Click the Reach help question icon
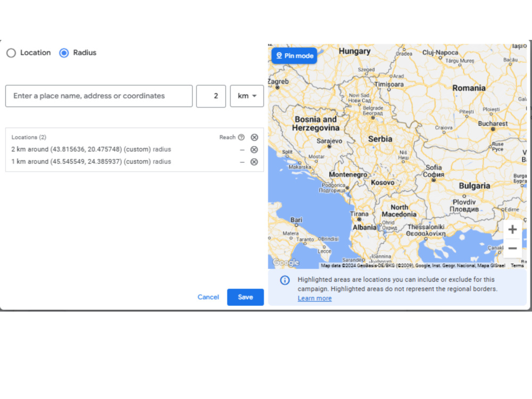Screen dimensions: 532x399 [x=241, y=137]
